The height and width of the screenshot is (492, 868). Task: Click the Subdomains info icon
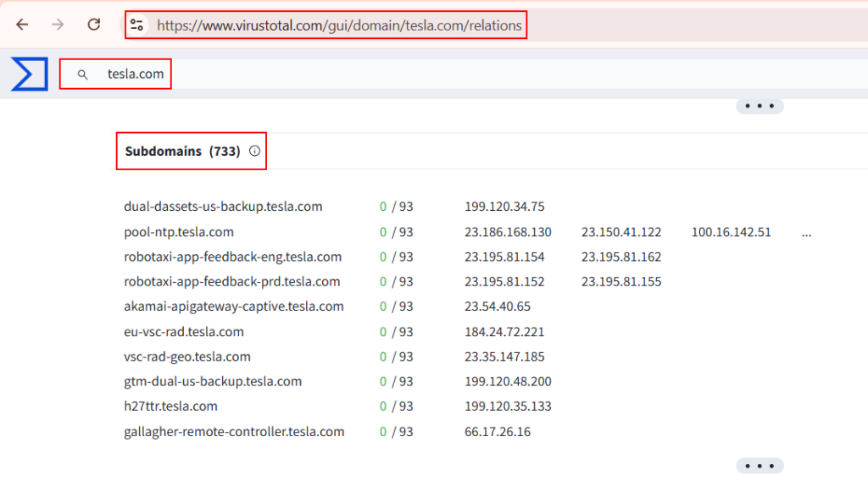[x=254, y=151]
